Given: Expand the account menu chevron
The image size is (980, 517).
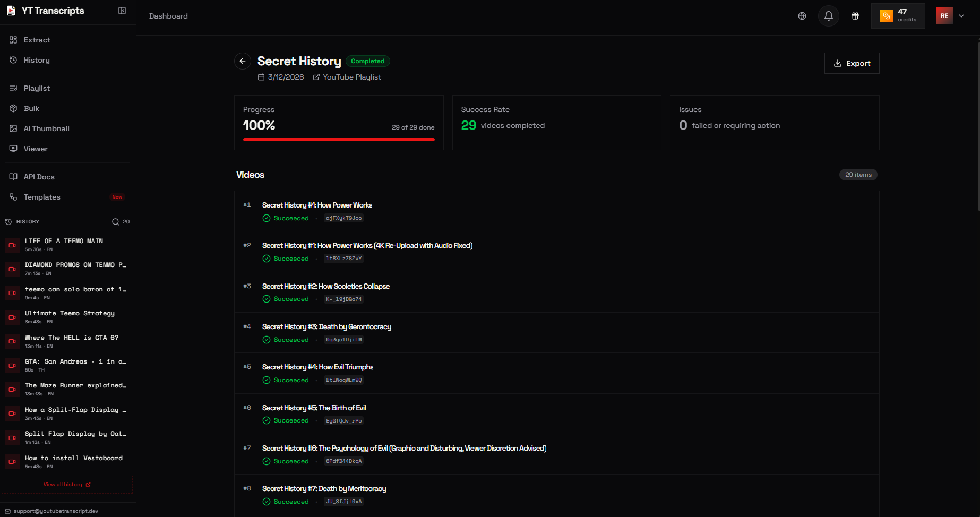Looking at the screenshot, I should (x=961, y=16).
